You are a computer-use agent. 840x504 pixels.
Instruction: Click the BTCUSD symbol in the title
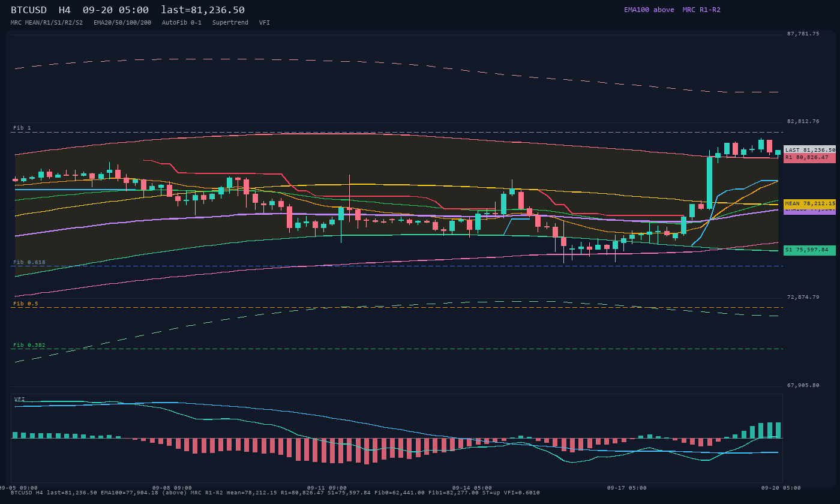click(x=29, y=10)
